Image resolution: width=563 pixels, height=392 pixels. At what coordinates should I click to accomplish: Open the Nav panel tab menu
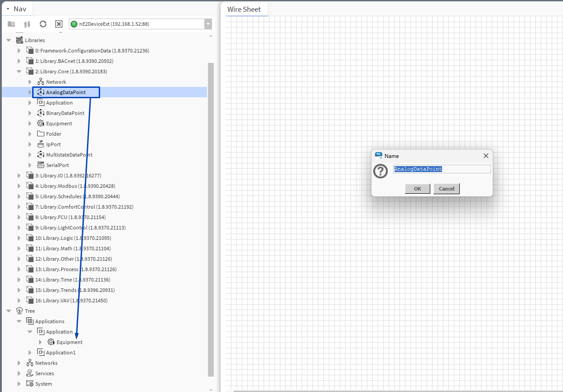point(8,9)
